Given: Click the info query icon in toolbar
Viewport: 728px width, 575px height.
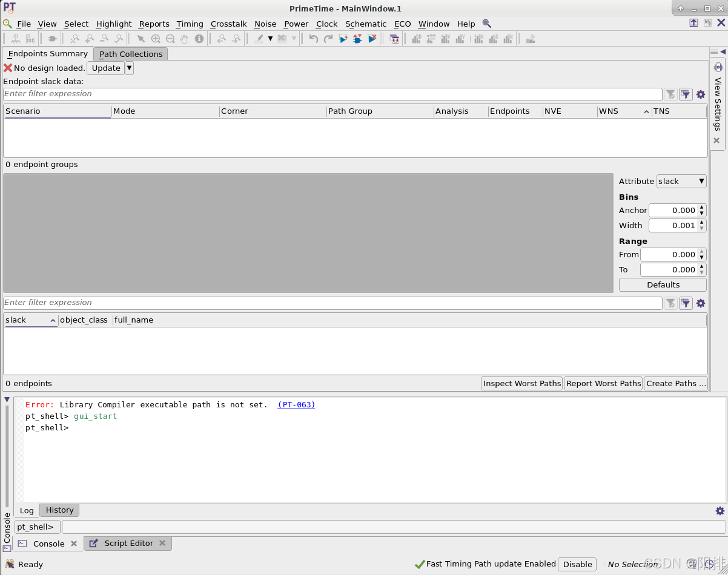Looking at the screenshot, I should [x=199, y=39].
